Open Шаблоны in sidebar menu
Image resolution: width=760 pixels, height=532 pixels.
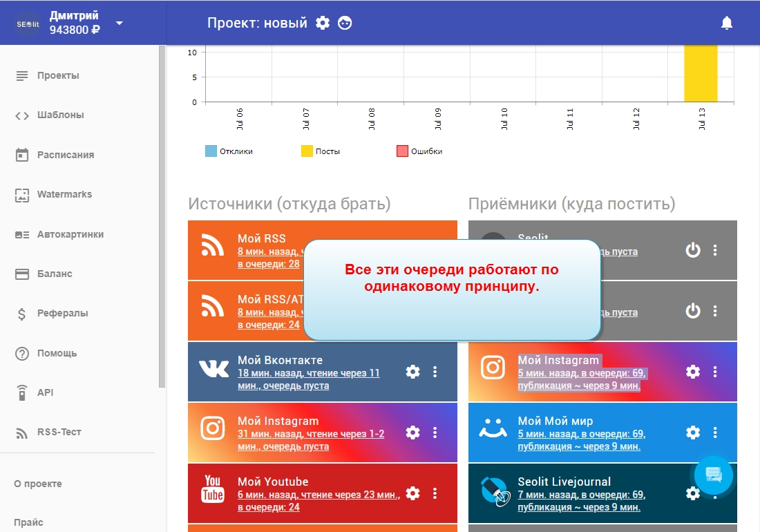(60, 115)
